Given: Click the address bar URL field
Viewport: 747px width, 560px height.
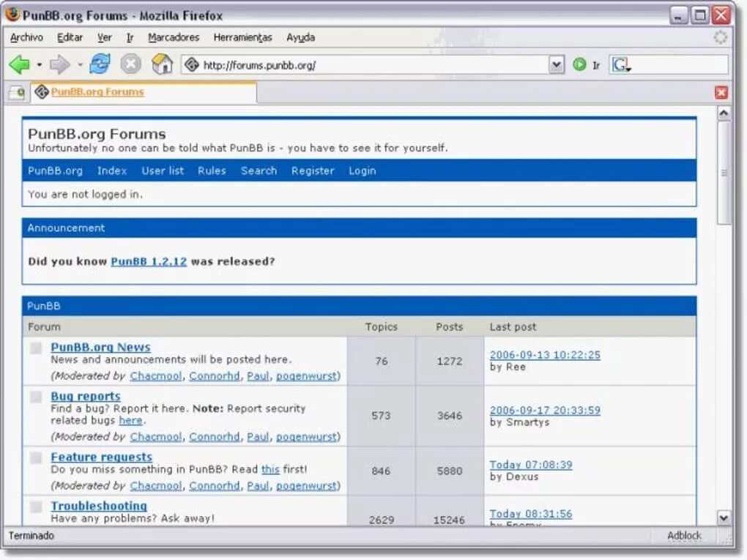Looking at the screenshot, I should click(x=374, y=64).
